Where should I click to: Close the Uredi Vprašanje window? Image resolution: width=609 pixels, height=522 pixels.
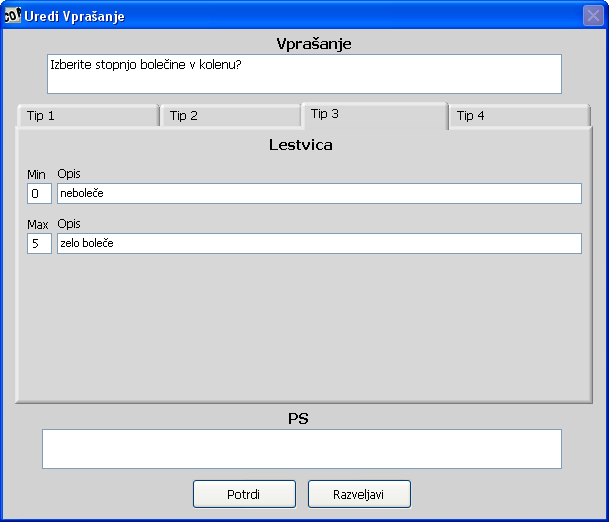tap(593, 16)
